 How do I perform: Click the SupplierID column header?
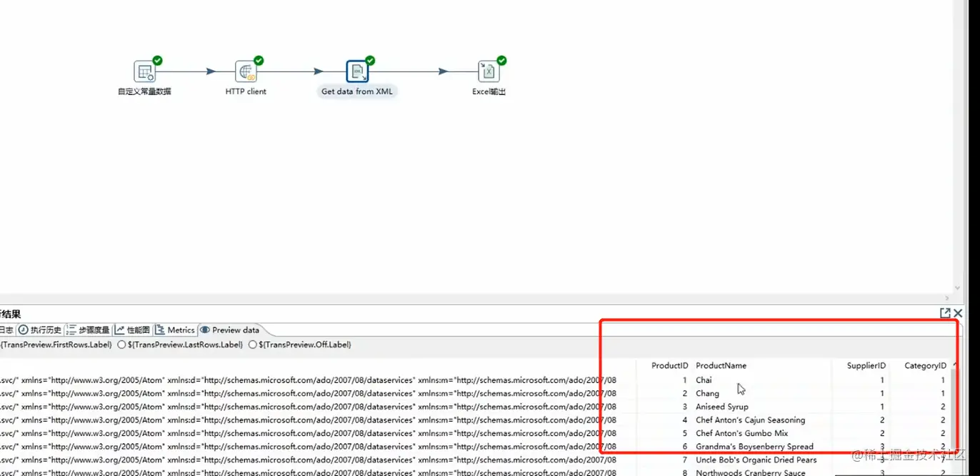point(866,365)
